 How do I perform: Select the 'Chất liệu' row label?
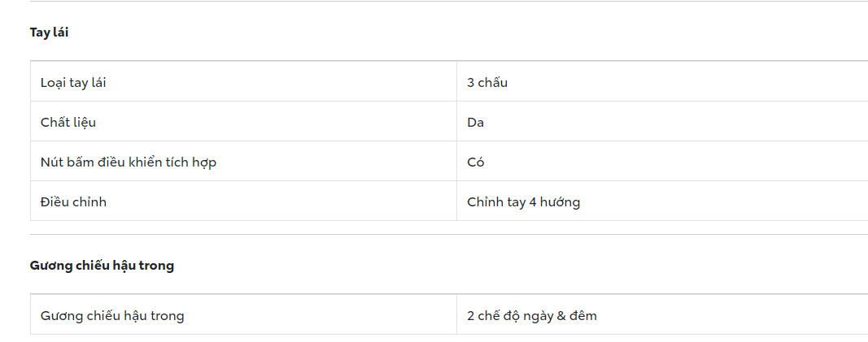(68, 122)
